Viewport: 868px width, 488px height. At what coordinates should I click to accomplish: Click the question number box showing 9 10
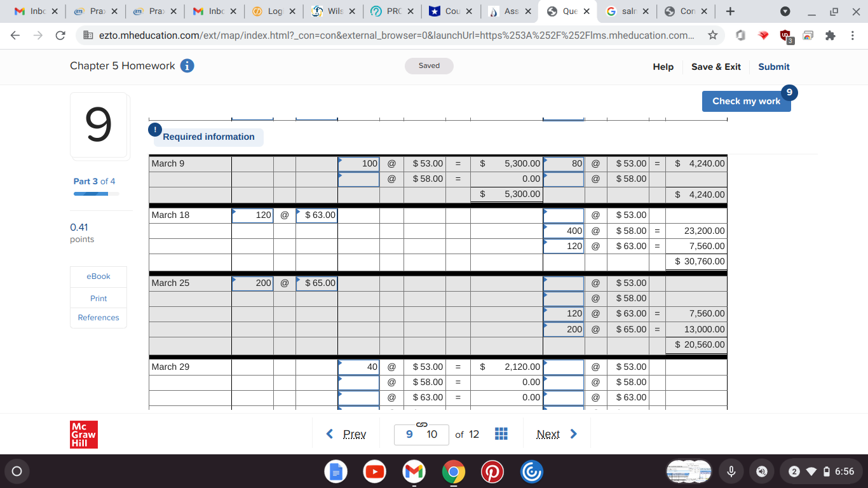421,435
